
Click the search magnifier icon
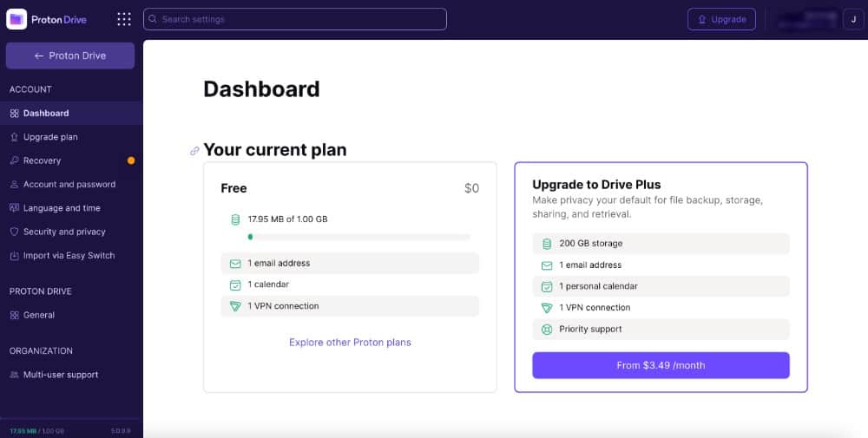point(153,19)
